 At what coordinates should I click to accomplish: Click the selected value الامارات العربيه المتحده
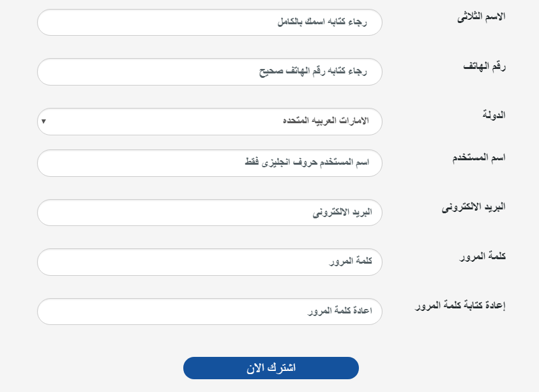[326, 121]
